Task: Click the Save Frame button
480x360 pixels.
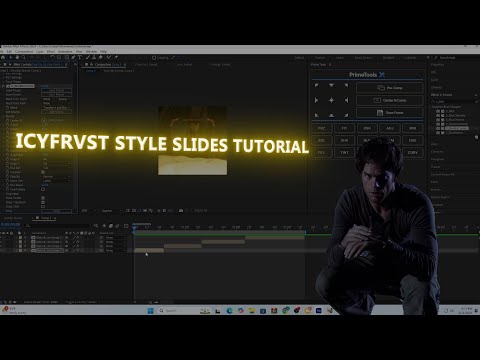Action: point(390,113)
